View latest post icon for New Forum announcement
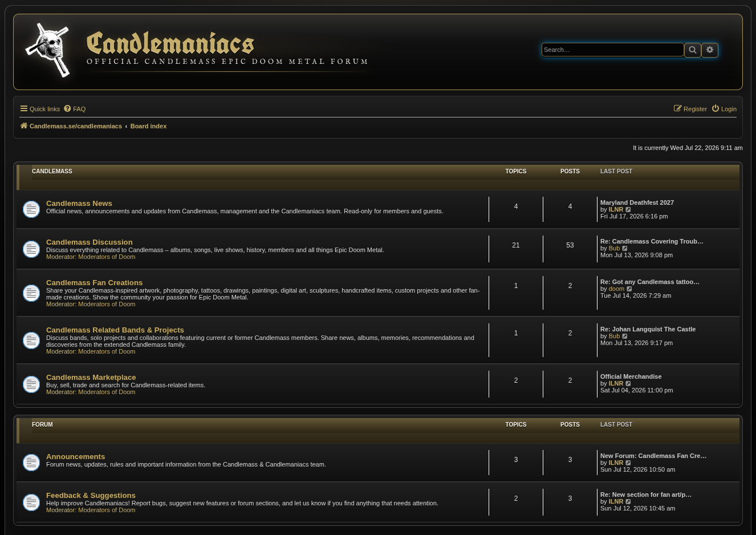Image resolution: width=756 pixels, height=535 pixels. [x=629, y=463]
